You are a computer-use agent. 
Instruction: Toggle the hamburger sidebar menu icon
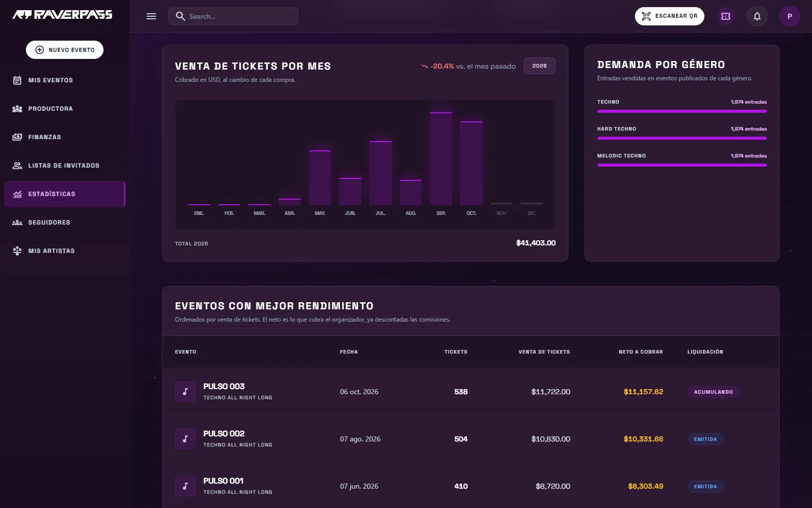151,16
